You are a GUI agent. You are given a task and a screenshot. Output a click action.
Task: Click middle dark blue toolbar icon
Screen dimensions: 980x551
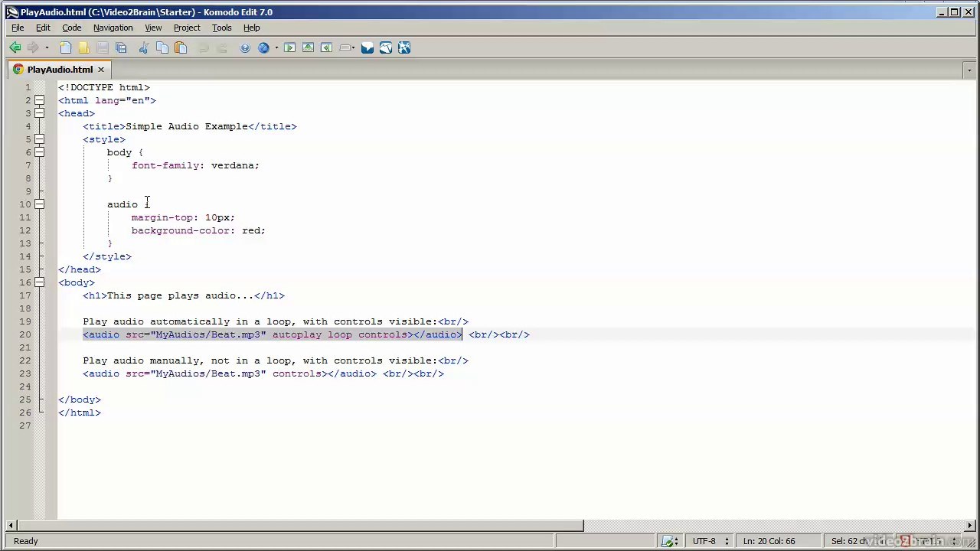(386, 48)
